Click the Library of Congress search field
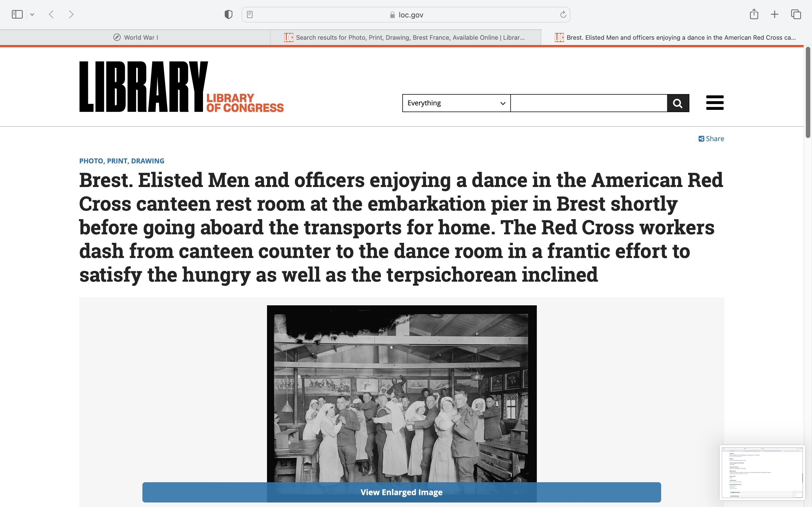The image size is (812, 507). pos(588,103)
